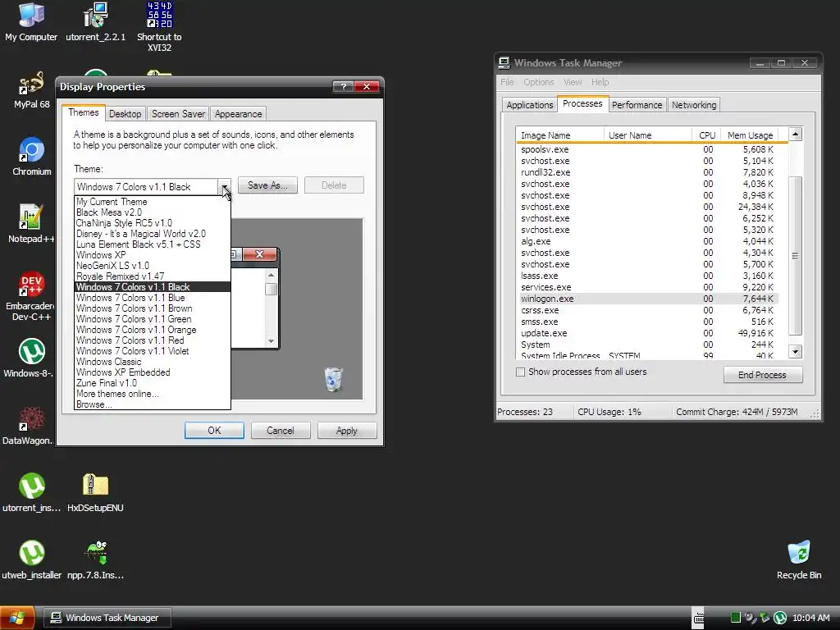Click the Save As... theme button
This screenshot has width=840, height=630.
click(x=267, y=185)
